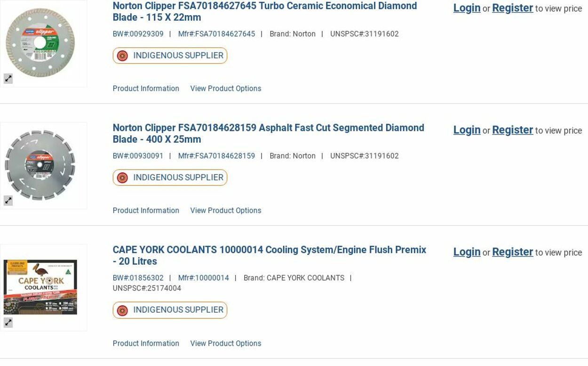Click Login for Turbo Ceramic blade price
This screenshot has width=588, height=366.
point(467,8)
